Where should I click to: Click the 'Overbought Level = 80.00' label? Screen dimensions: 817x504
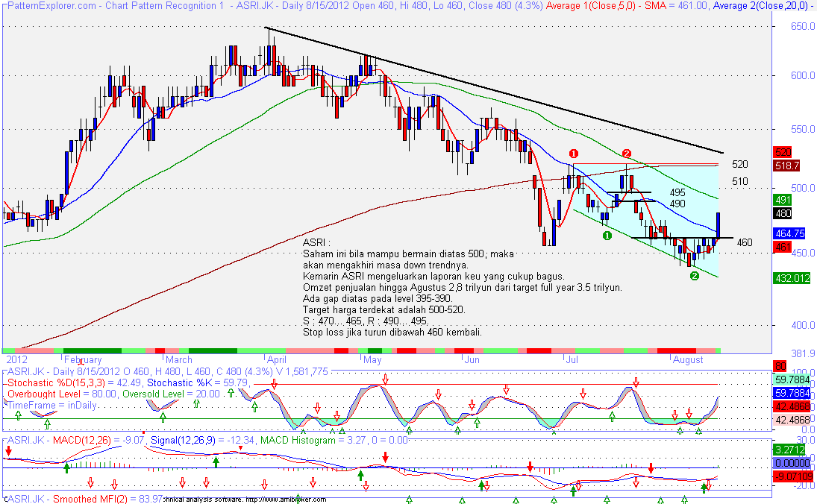click(x=63, y=394)
